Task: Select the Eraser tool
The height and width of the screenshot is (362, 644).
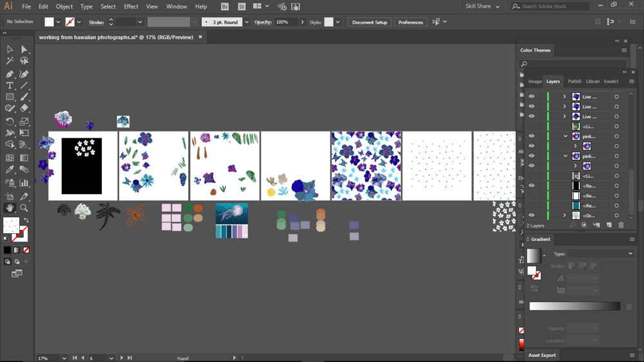Action: click(x=24, y=108)
